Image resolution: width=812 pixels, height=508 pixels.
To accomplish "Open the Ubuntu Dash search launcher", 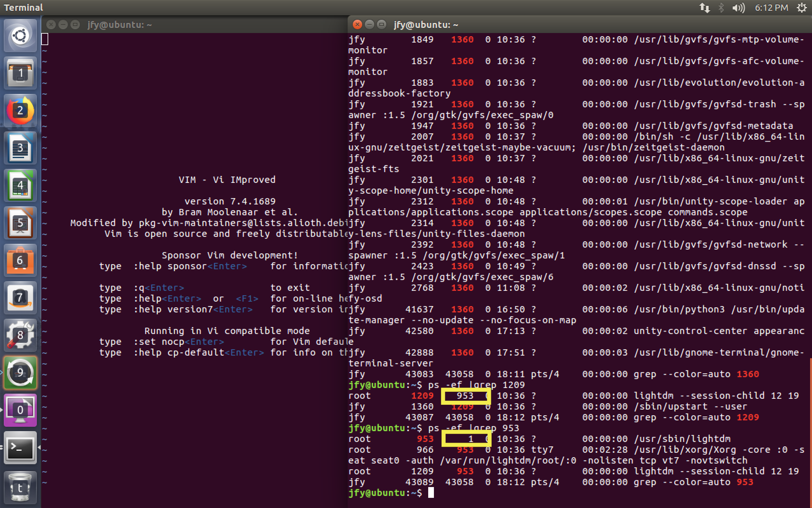I will coord(20,35).
